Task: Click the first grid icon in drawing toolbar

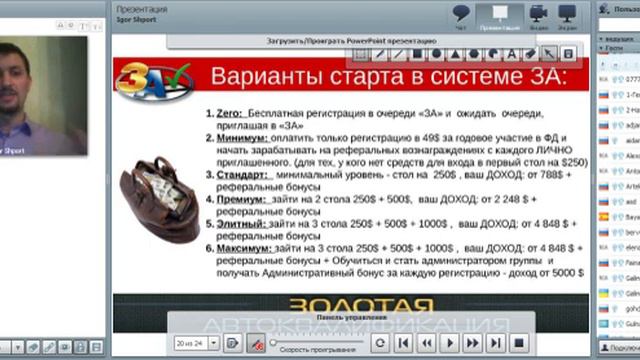Action: pos(361,54)
